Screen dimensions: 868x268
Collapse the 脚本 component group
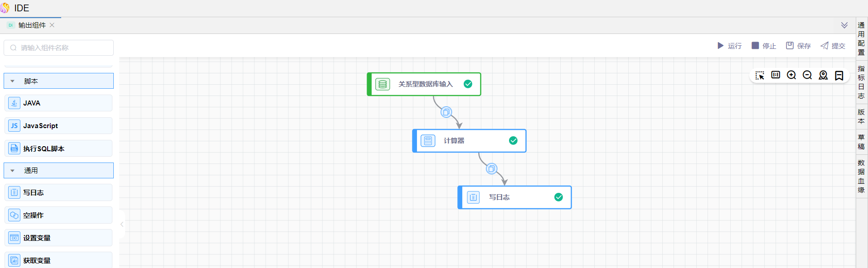[13, 81]
